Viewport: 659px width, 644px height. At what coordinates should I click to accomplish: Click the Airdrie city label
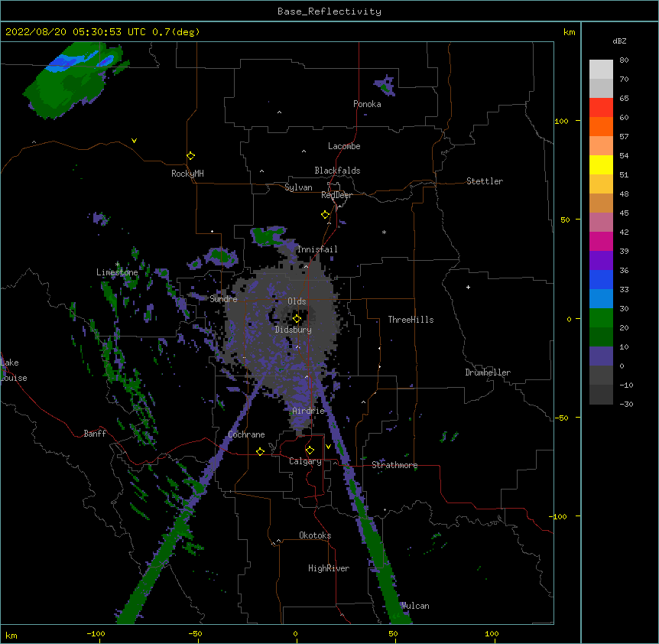click(x=308, y=411)
